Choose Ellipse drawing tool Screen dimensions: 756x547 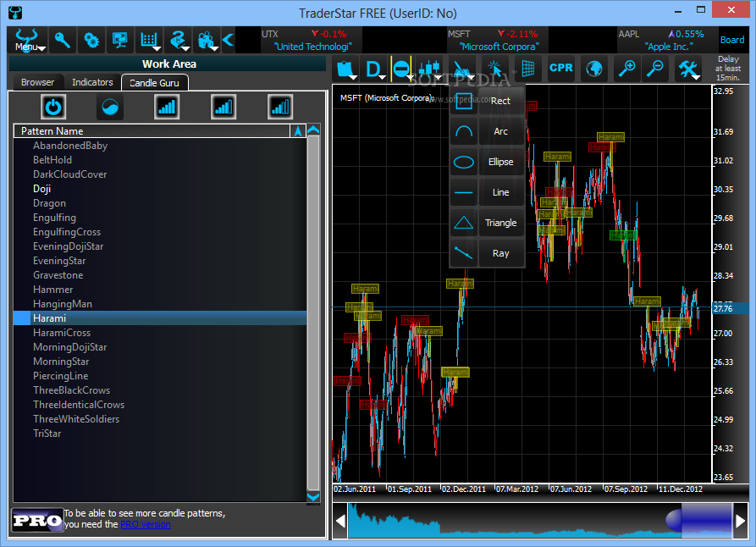click(x=487, y=162)
